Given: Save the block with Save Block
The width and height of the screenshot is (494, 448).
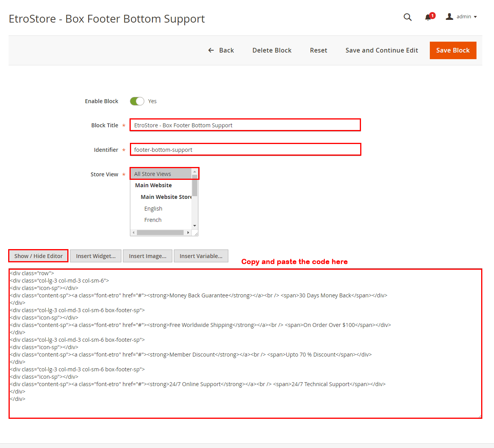Looking at the screenshot, I should (x=453, y=50).
